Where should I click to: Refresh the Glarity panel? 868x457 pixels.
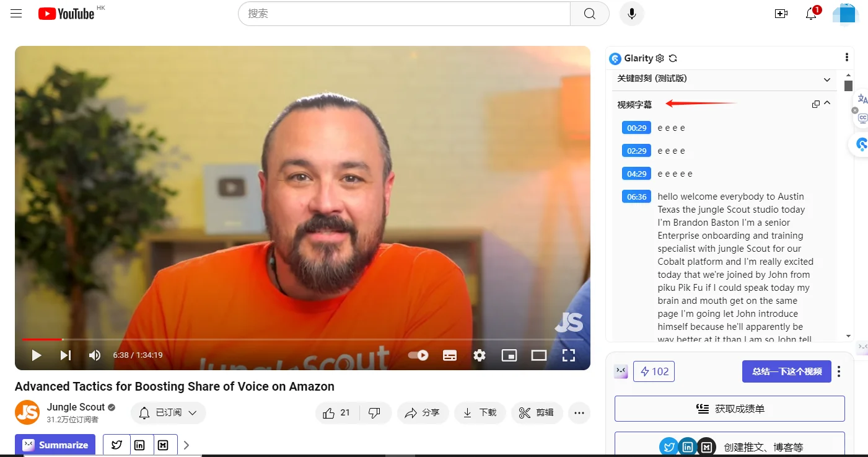click(673, 58)
